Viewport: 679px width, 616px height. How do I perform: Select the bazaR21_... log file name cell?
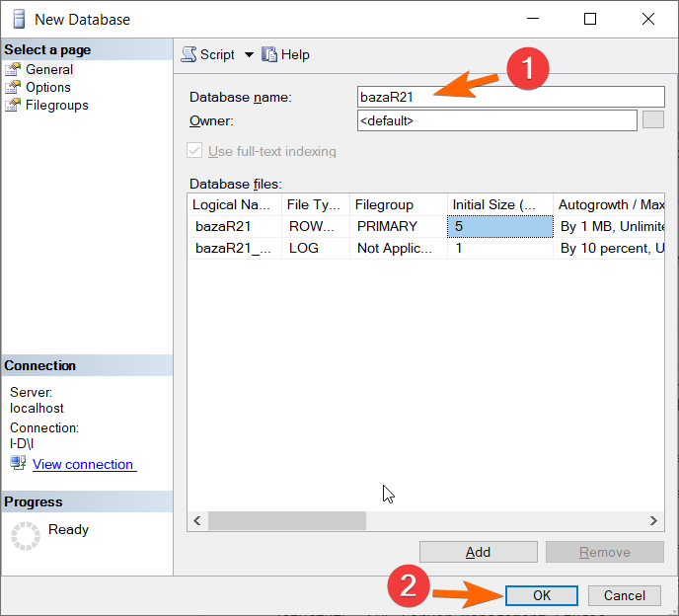(x=234, y=248)
